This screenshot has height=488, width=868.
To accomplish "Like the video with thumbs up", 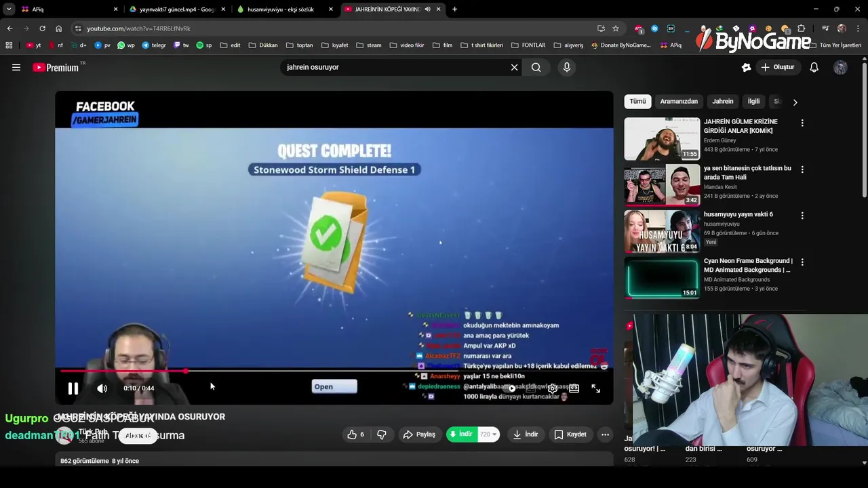I will [x=357, y=434].
